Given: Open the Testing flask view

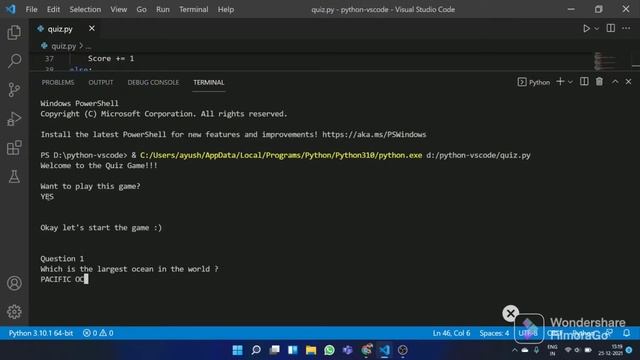Looking at the screenshot, I should click(x=14, y=176).
